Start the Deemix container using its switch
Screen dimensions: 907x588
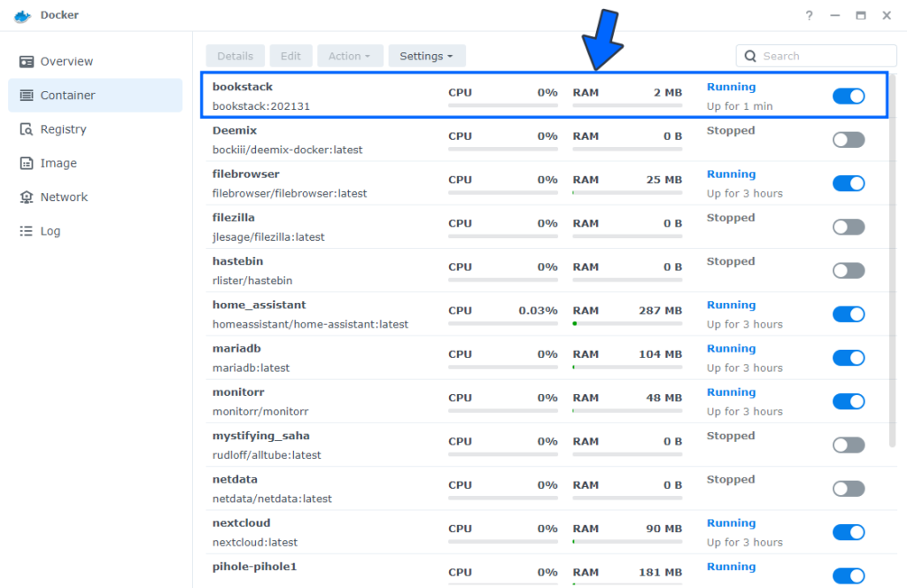tap(849, 139)
